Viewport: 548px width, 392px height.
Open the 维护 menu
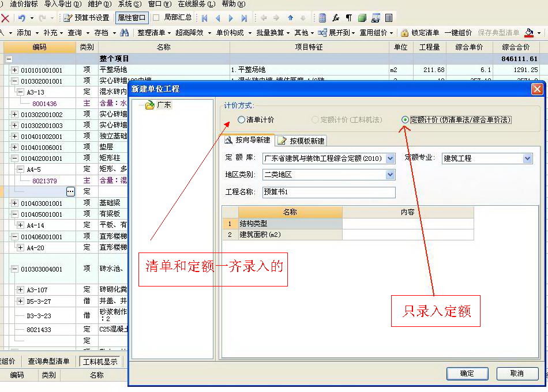point(100,4)
